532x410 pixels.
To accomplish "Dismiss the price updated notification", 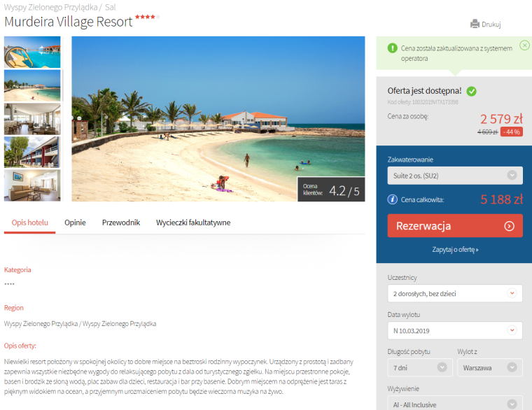I will pyautogui.click(x=524, y=45).
